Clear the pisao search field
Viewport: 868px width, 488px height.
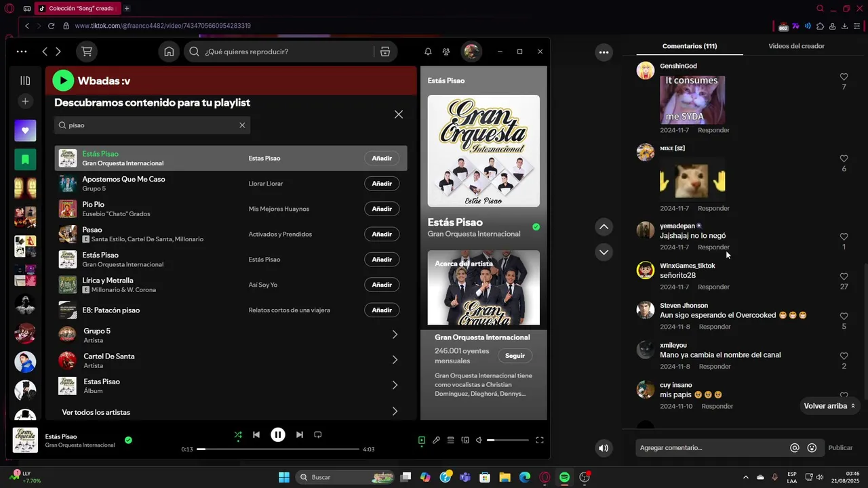point(242,125)
